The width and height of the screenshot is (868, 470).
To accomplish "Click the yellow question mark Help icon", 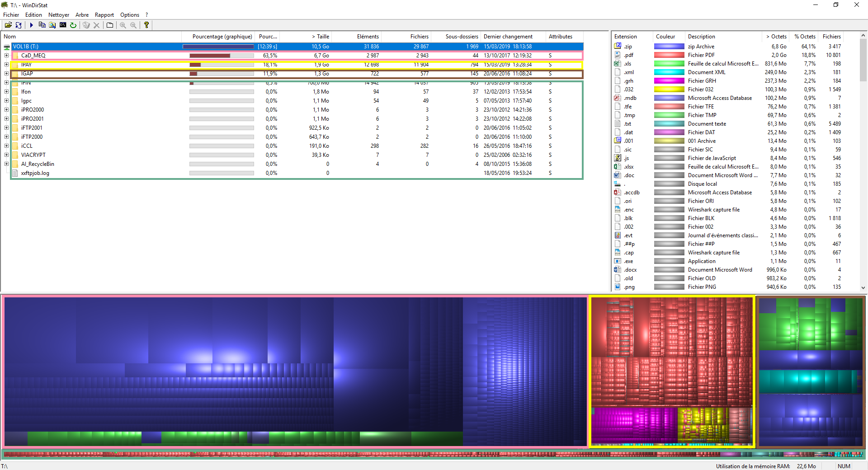I will click(146, 25).
